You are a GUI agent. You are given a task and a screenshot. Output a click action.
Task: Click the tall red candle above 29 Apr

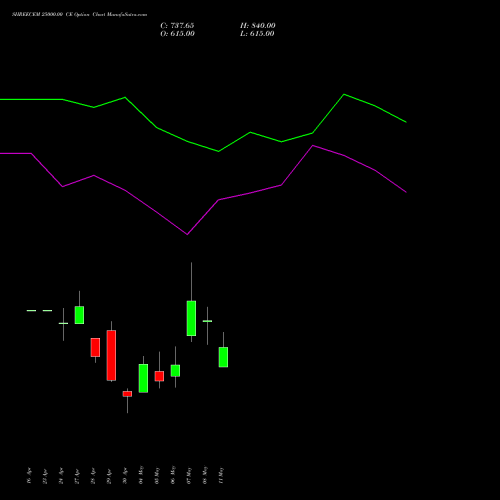point(111,355)
